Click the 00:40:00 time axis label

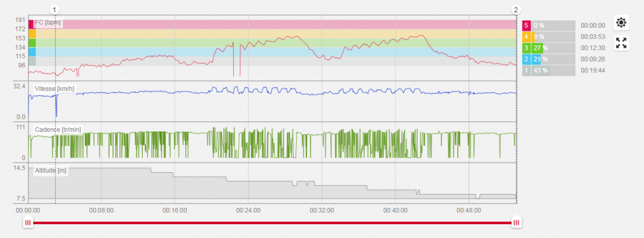point(395,210)
